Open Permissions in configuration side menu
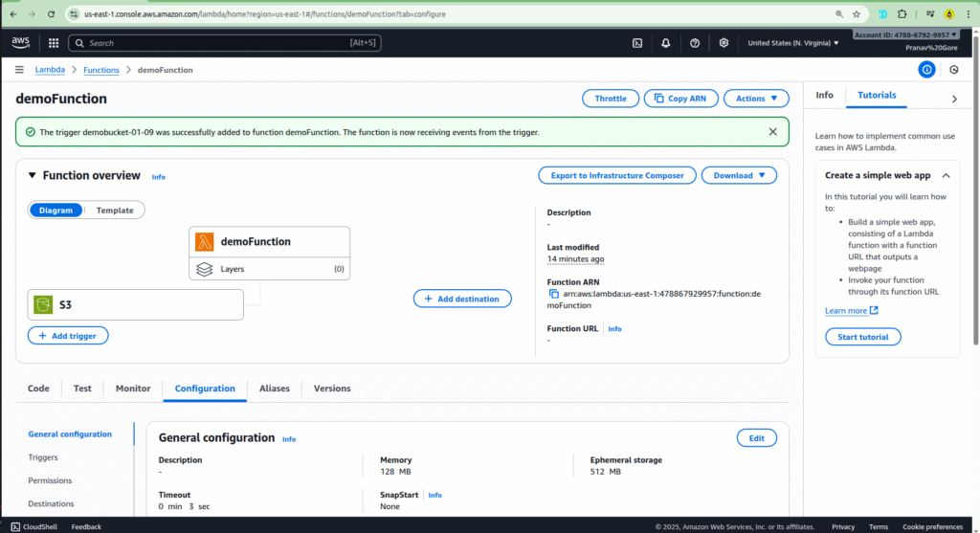Image resolution: width=980 pixels, height=533 pixels. [50, 479]
